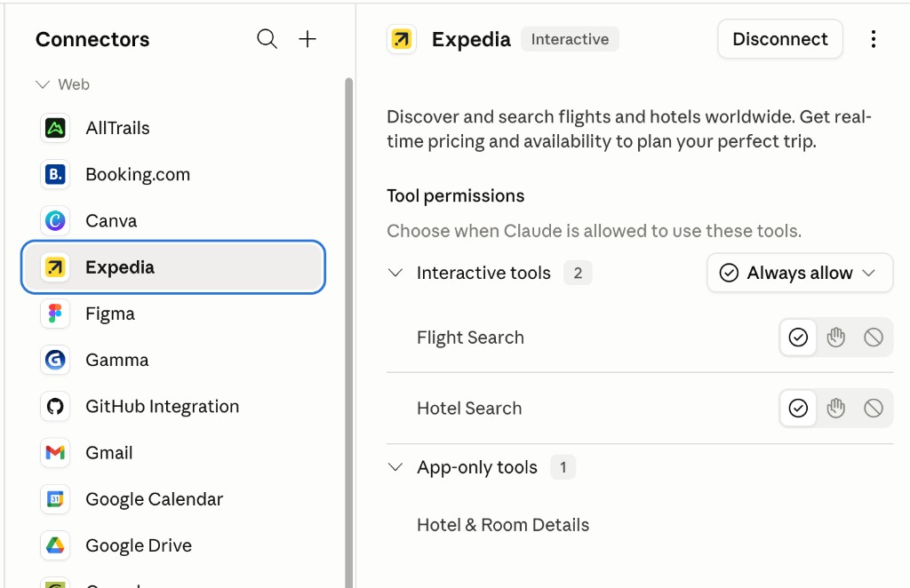Collapse the Web connectors group
Screen dimensions: 910x588
pyautogui.click(x=43, y=84)
